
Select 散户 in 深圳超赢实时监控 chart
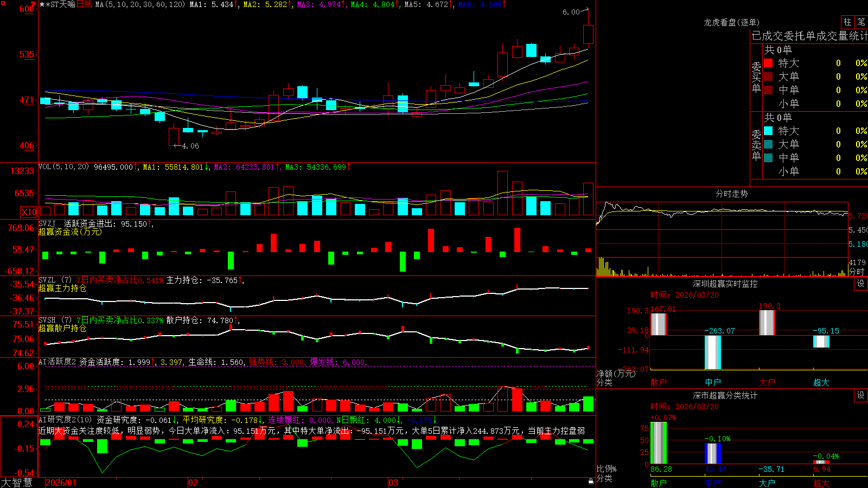(659, 382)
